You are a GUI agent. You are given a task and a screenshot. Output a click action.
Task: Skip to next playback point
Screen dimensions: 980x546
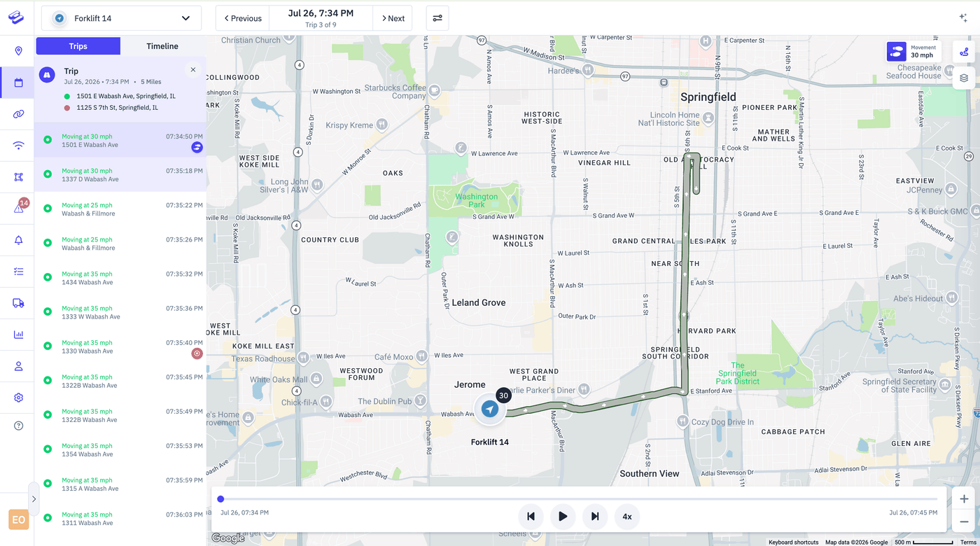coord(595,517)
